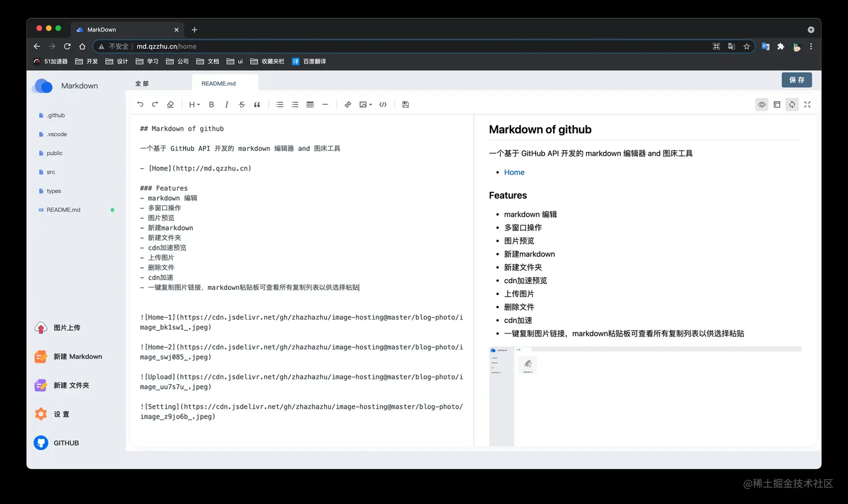Enter fullscreen with the expand icon
Screen dimensions: 848x504
coord(807,104)
